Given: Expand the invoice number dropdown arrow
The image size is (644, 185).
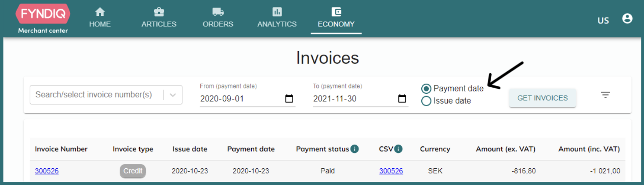Looking at the screenshot, I should 173,95.
